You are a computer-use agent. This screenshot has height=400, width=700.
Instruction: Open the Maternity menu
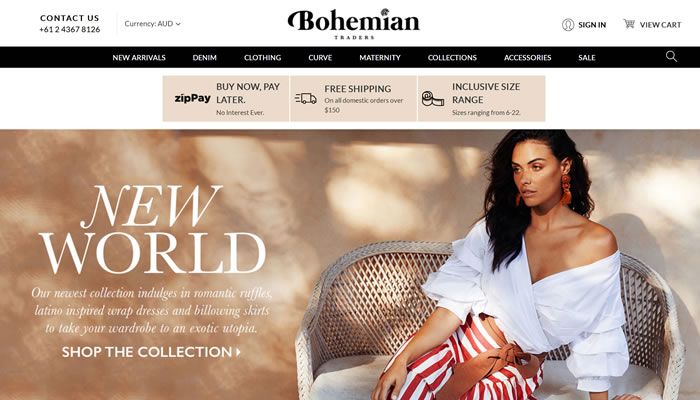click(380, 58)
